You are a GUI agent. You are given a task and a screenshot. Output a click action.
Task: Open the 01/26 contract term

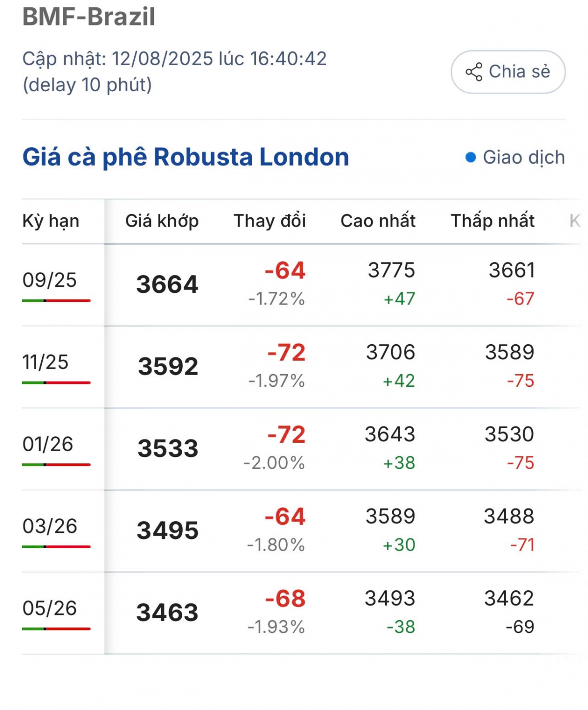point(48,444)
